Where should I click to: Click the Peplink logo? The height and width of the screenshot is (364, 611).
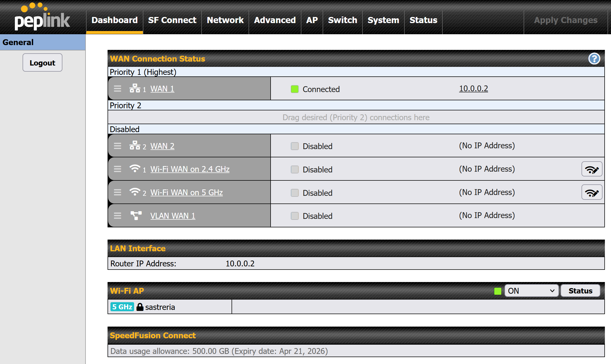pyautogui.click(x=42, y=16)
